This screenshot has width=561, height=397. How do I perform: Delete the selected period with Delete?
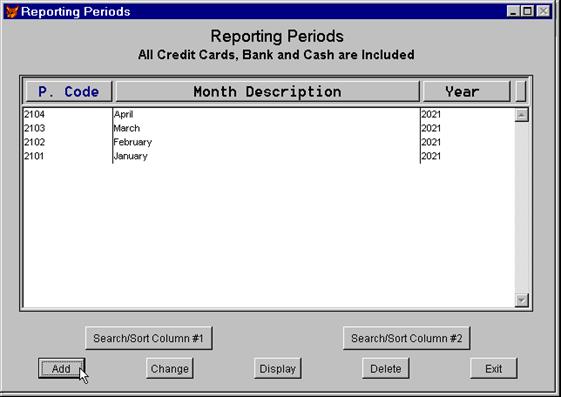click(x=386, y=368)
